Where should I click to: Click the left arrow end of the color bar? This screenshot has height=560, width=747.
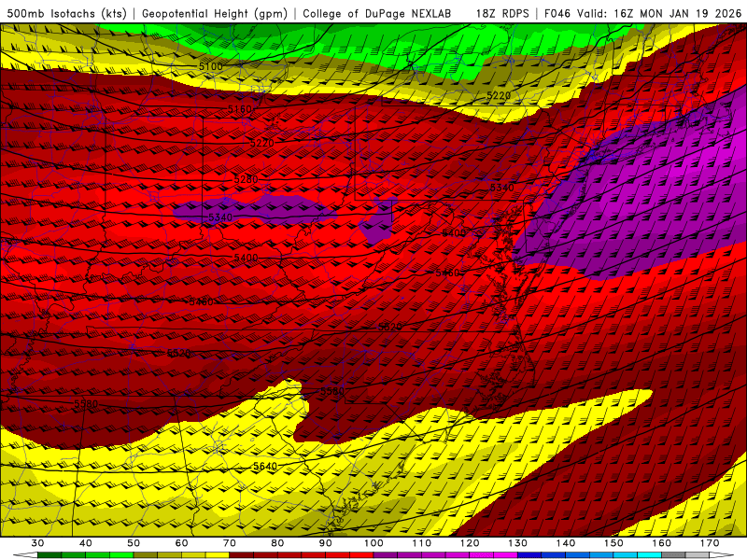[x=25, y=555]
